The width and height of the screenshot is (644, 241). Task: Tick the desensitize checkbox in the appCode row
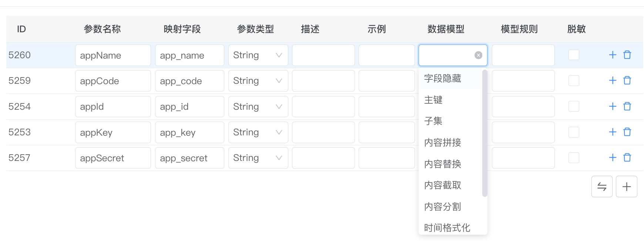click(574, 80)
